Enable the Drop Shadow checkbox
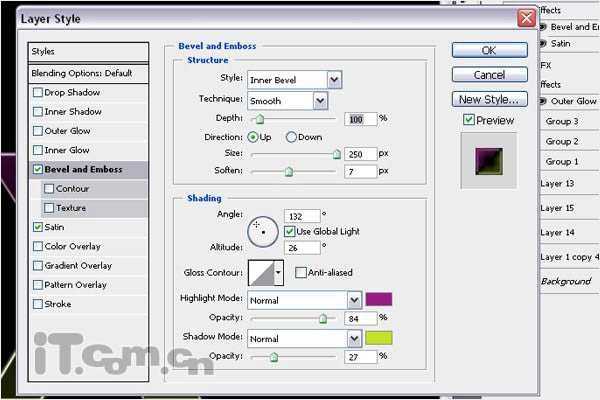Image resolution: width=600 pixels, height=400 pixels. 38,93
